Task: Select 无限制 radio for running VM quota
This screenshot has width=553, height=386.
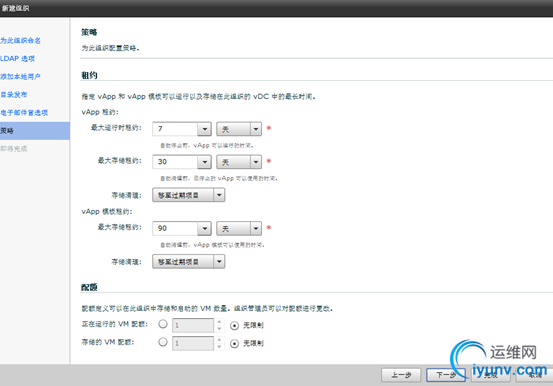Action: click(235, 326)
